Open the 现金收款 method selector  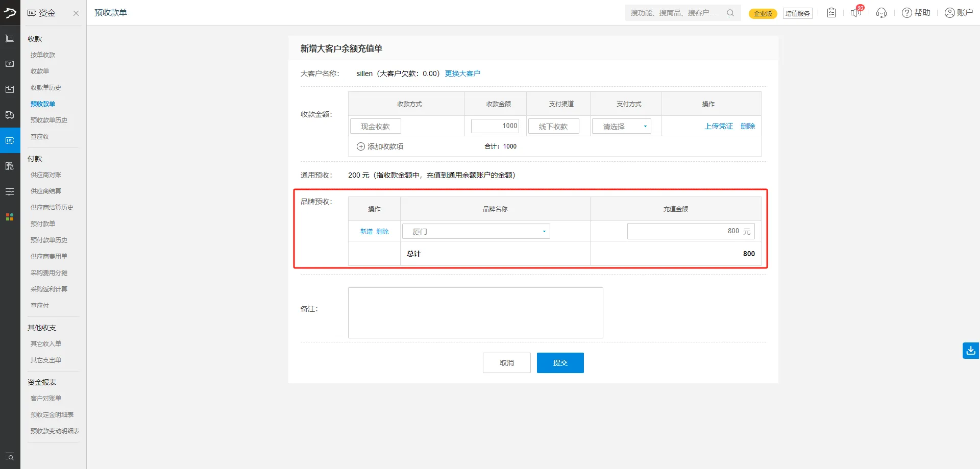point(375,126)
